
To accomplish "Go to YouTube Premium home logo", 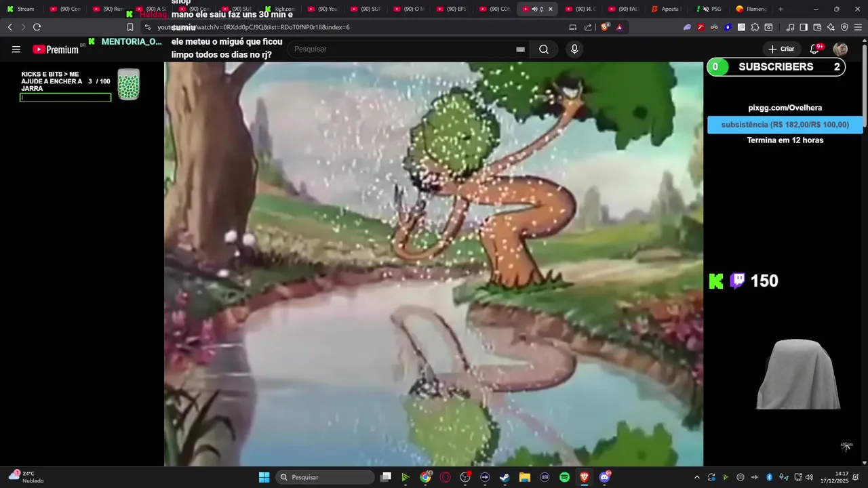I will click(x=56, y=49).
